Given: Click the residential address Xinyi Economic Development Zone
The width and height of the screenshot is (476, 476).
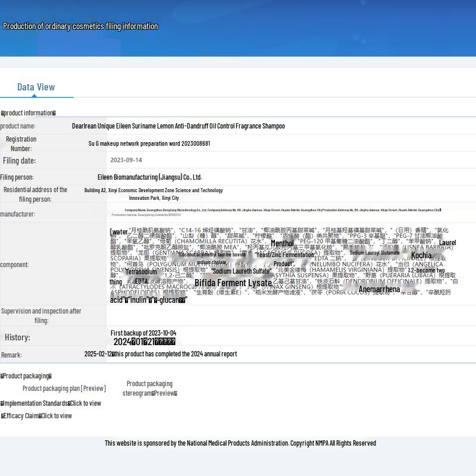Looking at the screenshot, I should pos(154,190).
